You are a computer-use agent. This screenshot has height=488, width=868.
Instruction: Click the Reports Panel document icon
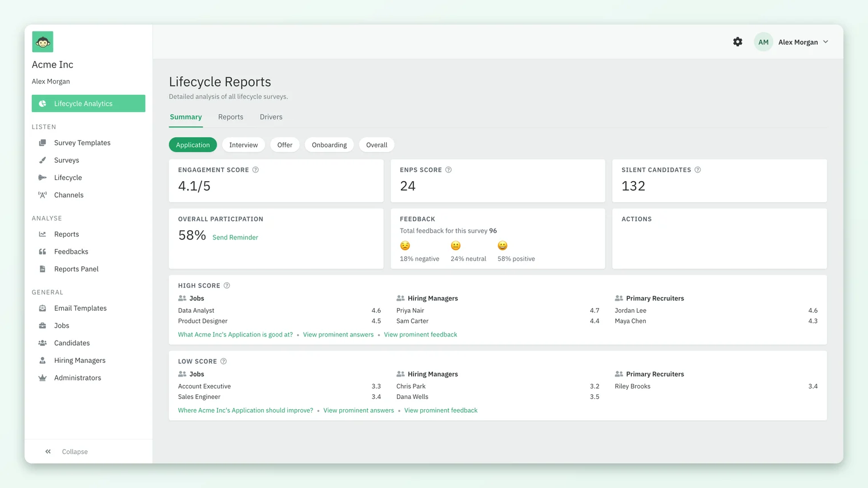click(42, 269)
